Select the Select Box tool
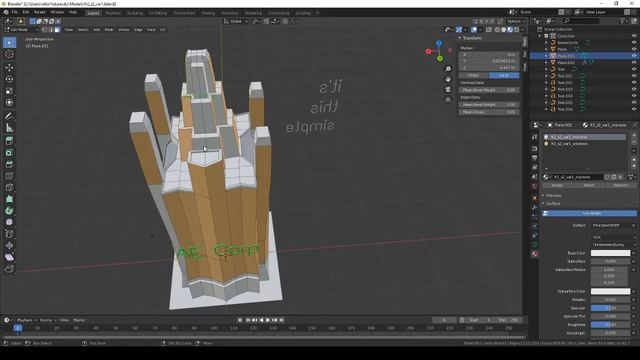Image resolution: width=640 pixels, height=360 pixels. point(9,43)
